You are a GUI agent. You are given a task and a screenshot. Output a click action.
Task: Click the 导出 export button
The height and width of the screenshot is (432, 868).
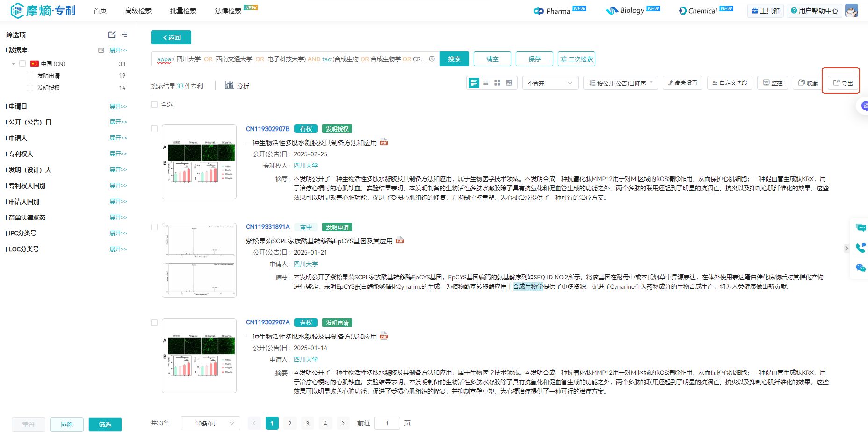pos(843,83)
